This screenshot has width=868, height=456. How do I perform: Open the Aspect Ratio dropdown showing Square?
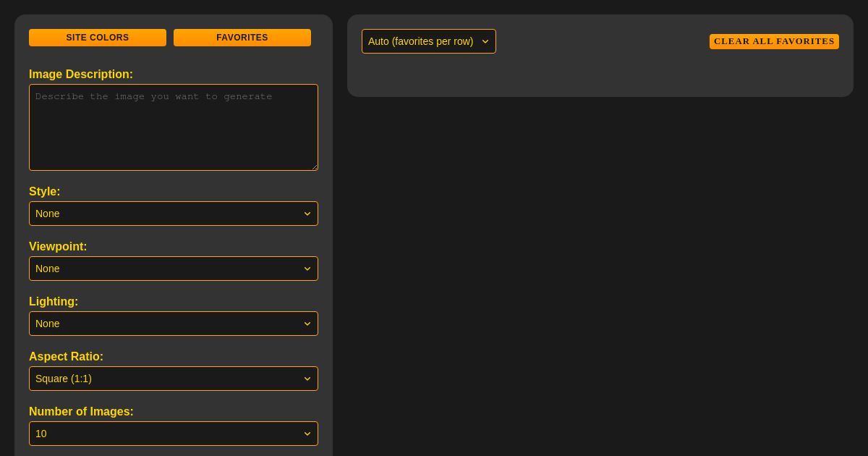174,379
